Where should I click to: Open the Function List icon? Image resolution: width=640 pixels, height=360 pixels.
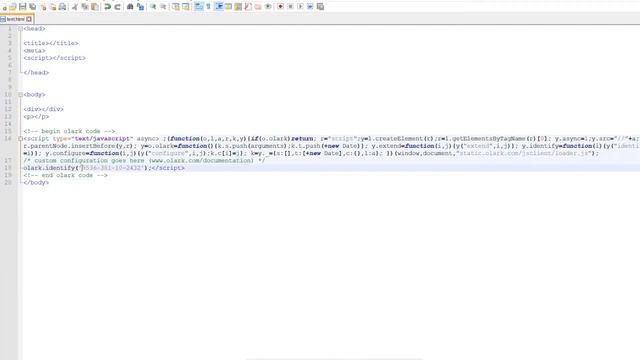pos(248,7)
